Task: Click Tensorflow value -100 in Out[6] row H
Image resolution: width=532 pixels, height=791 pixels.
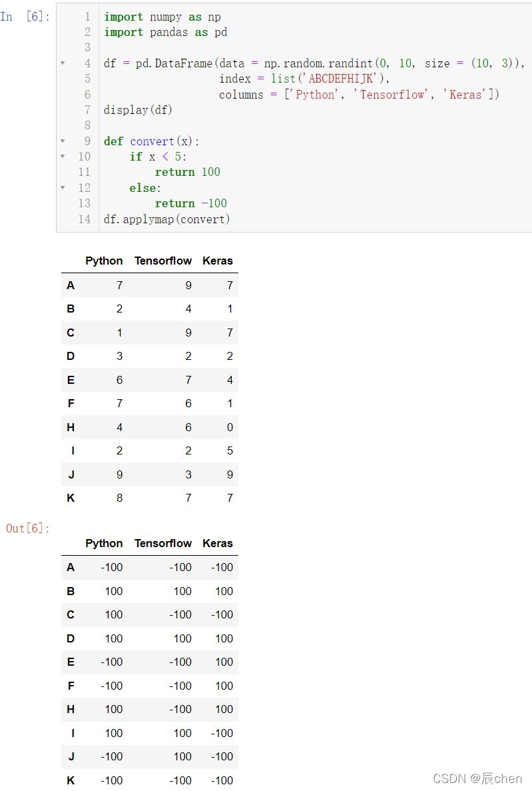Action: click(x=180, y=709)
